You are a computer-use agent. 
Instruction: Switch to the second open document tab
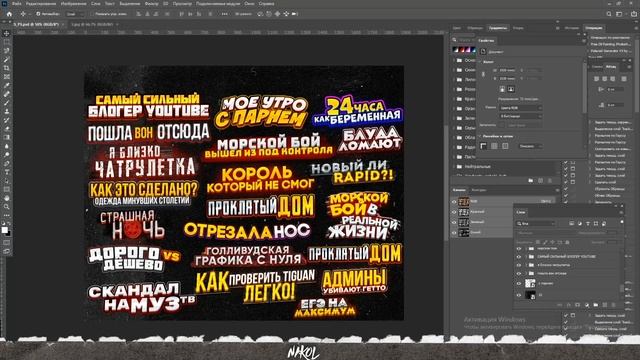pyautogui.click(x=92, y=24)
